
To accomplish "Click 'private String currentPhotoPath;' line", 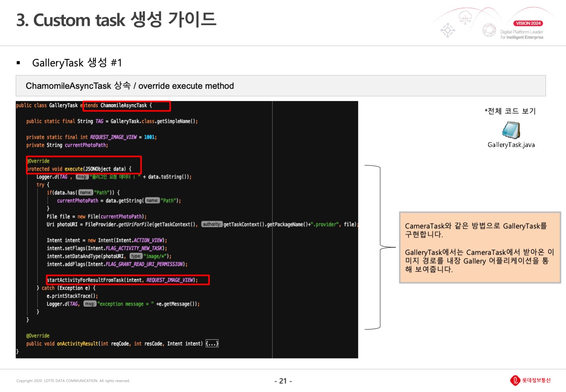I will tap(67, 145).
